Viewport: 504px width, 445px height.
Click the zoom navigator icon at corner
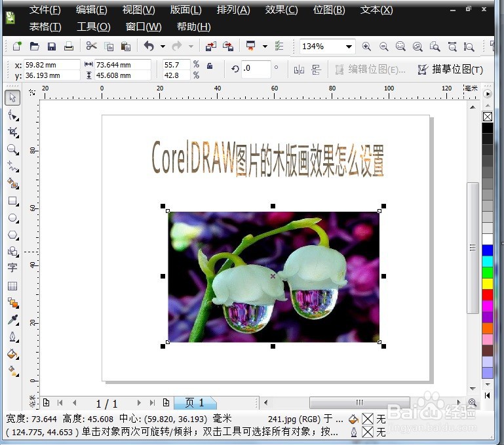pyautogui.click(x=472, y=402)
